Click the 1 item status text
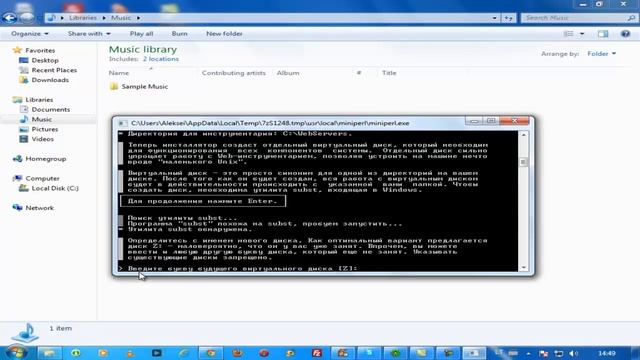 (x=61, y=328)
